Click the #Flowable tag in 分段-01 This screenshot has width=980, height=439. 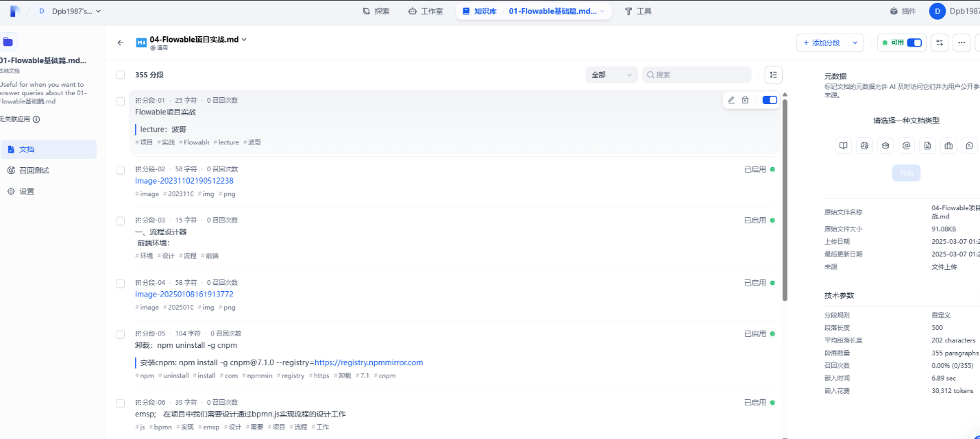(194, 142)
